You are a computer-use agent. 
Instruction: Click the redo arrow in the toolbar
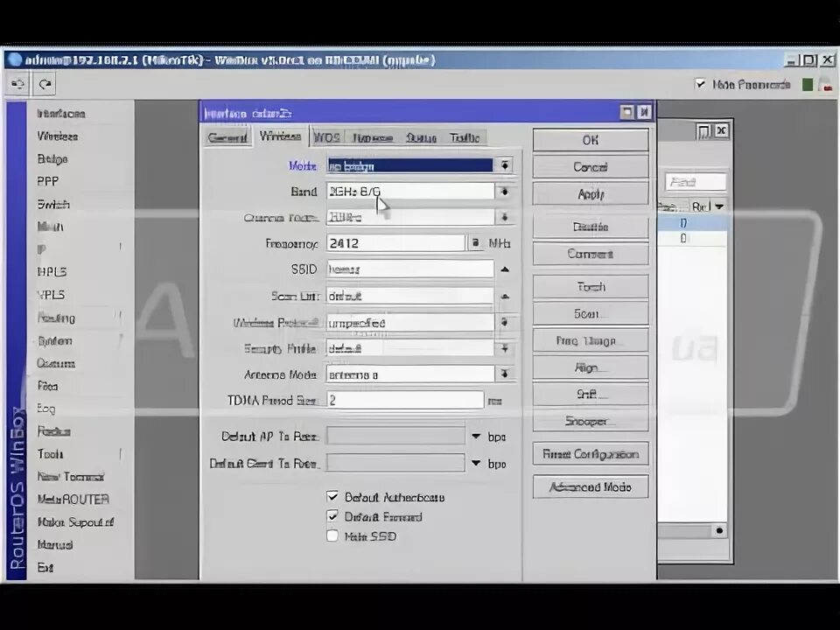[45, 84]
